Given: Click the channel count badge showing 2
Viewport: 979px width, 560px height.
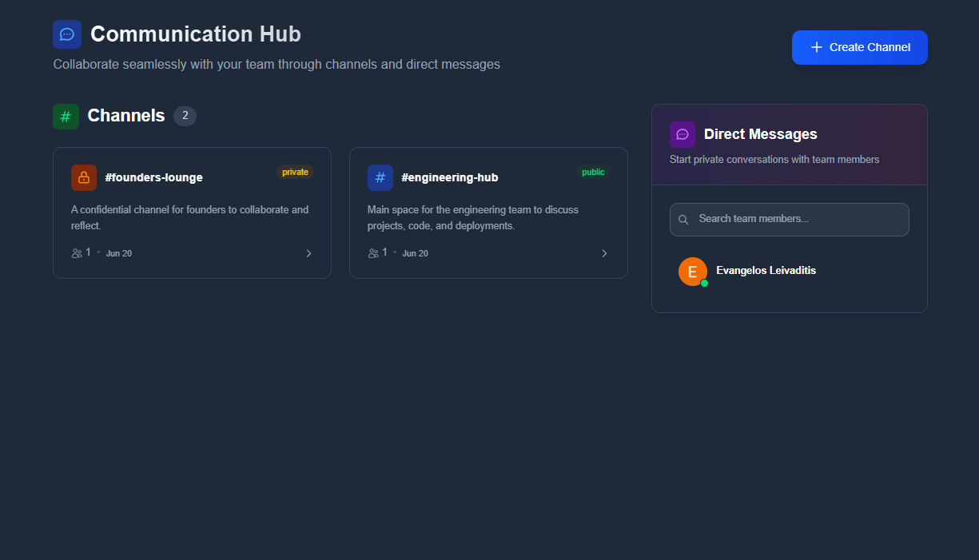Looking at the screenshot, I should 185,116.
